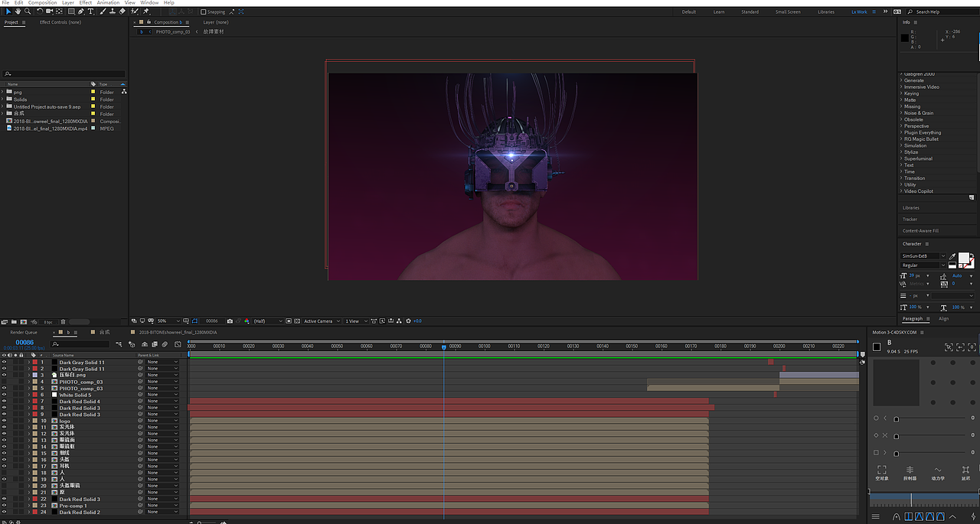The width and height of the screenshot is (980, 524).
Task: Click the red label color of layer 1
Action: pos(34,363)
